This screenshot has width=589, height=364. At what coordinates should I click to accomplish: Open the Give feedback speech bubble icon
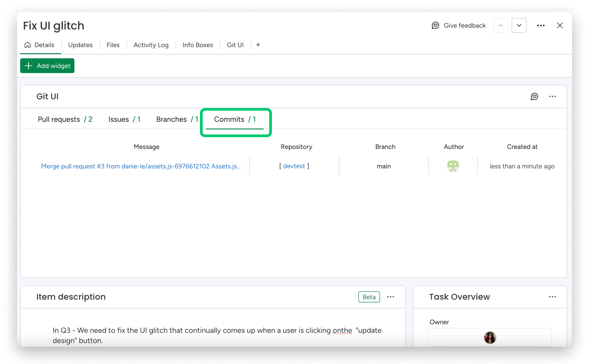pyautogui.click(x=436, y=25)
